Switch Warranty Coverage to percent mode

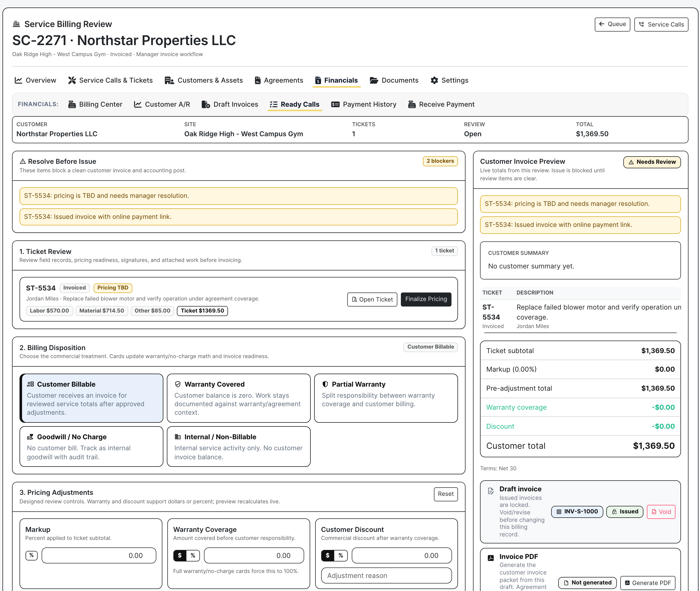[193, 555]
